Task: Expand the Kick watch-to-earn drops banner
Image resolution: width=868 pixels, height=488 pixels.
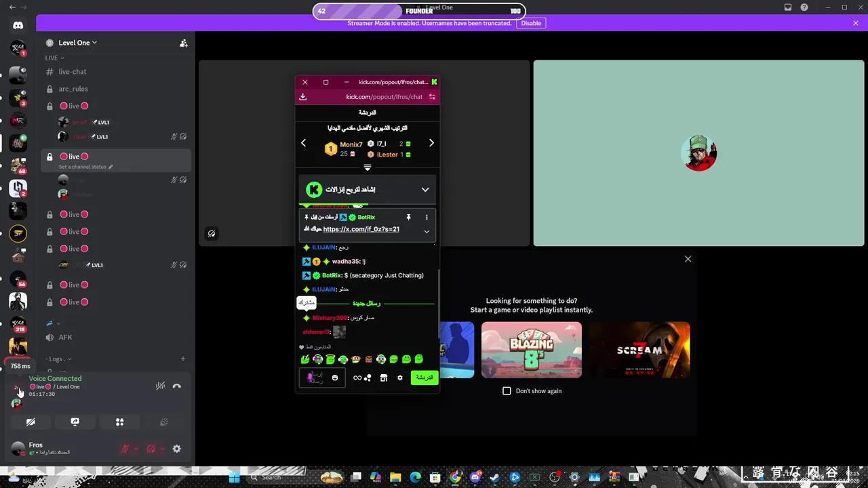Action: [x=425, y=190]
